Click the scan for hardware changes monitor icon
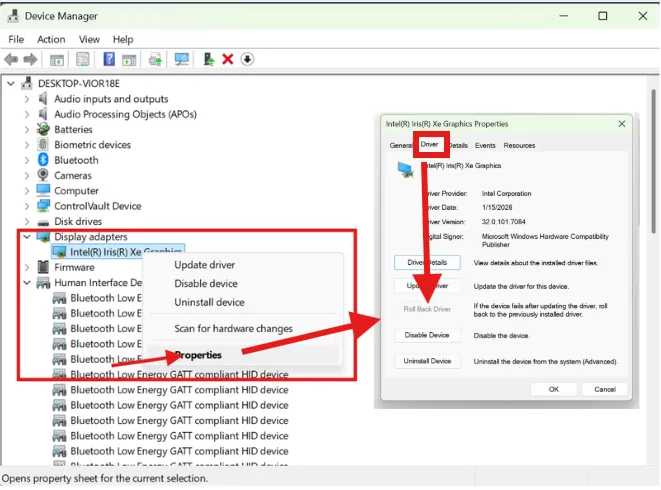661x490 pixels. coord(182,59)
